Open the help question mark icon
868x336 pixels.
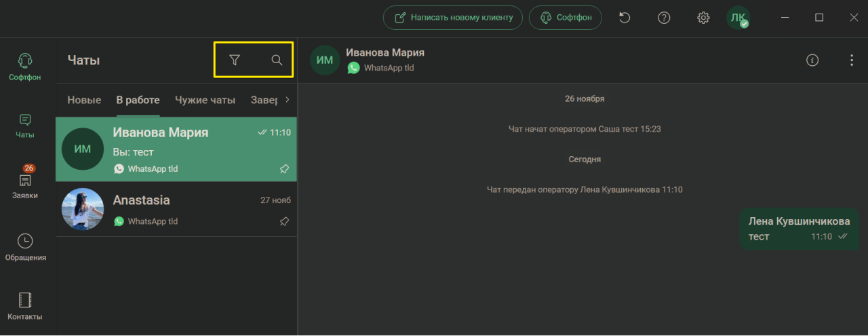pos(665,18)
